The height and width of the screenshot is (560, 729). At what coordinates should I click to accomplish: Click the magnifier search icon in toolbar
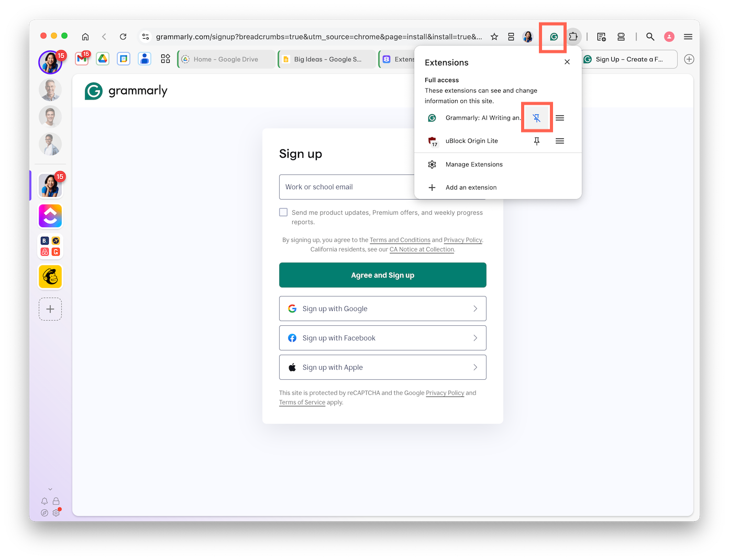(x=650, y=37)
